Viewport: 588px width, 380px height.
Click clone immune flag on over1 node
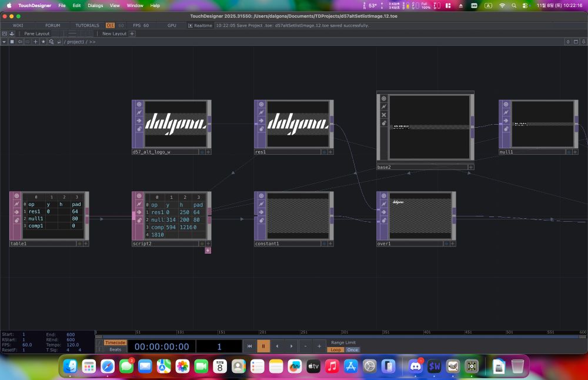coord(383,204)
